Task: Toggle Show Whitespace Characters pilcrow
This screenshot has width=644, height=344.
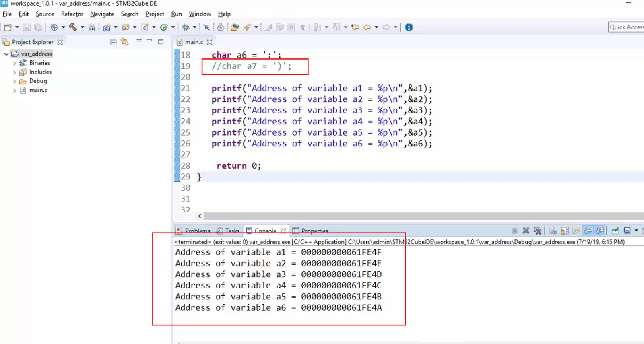Action: tap(302, 27)
